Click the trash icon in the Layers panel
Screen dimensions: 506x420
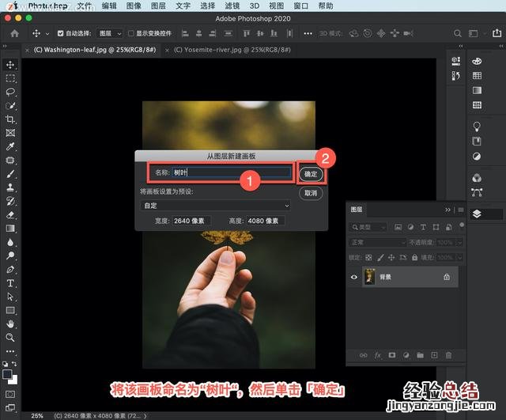click(448, 356)
